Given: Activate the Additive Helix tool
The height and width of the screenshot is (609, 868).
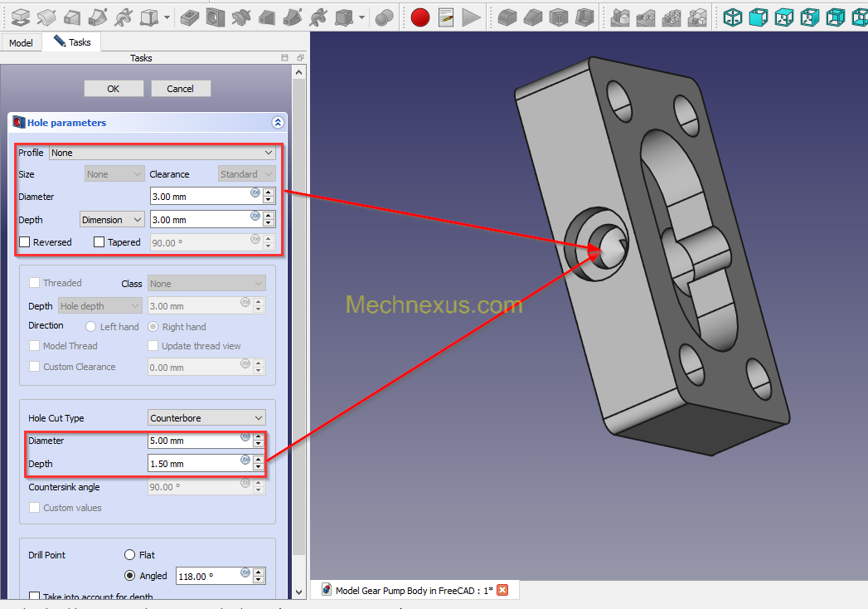Looking at the screenshot, I should pyautogui.click(x=124, y=17).
